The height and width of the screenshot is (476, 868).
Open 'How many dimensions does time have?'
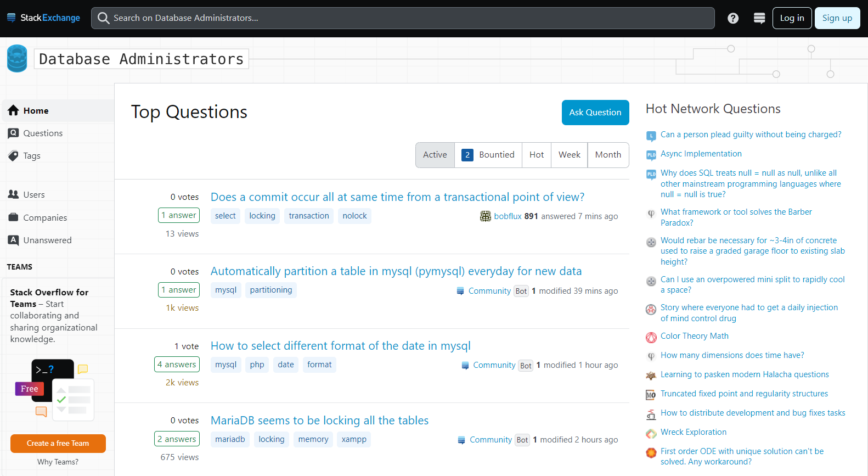(732, 355)
